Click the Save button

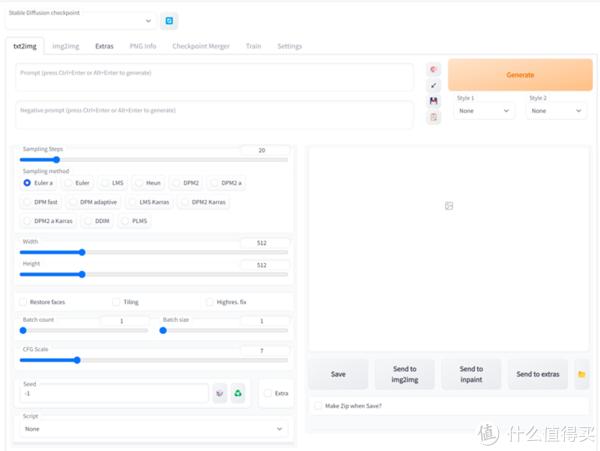[338, 374]
